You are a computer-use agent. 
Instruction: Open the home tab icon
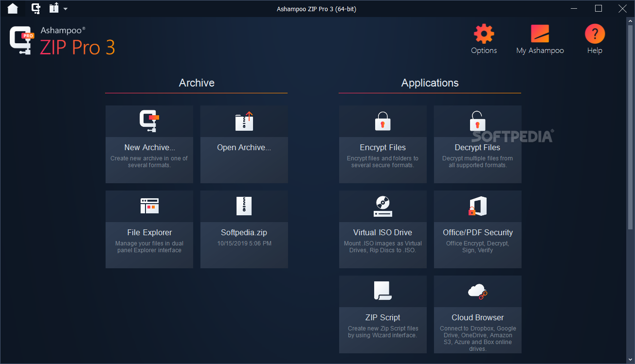coord(13,8)
